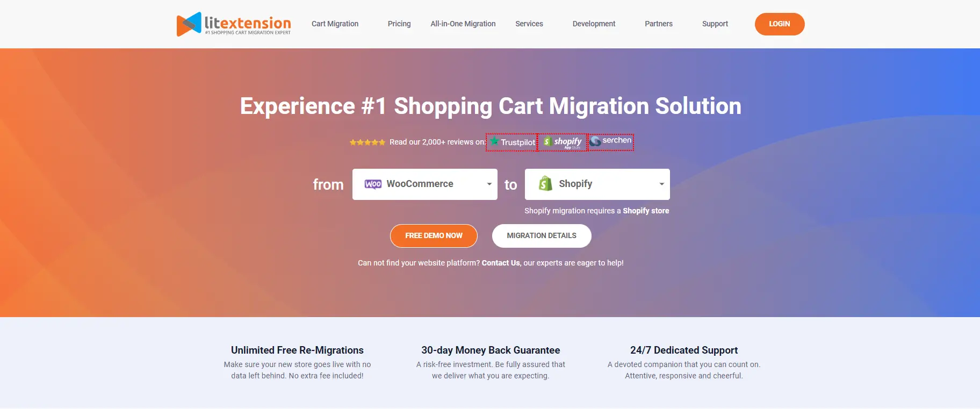
Task: Open the All-in-One Migration menu
Action: [463, 24]
